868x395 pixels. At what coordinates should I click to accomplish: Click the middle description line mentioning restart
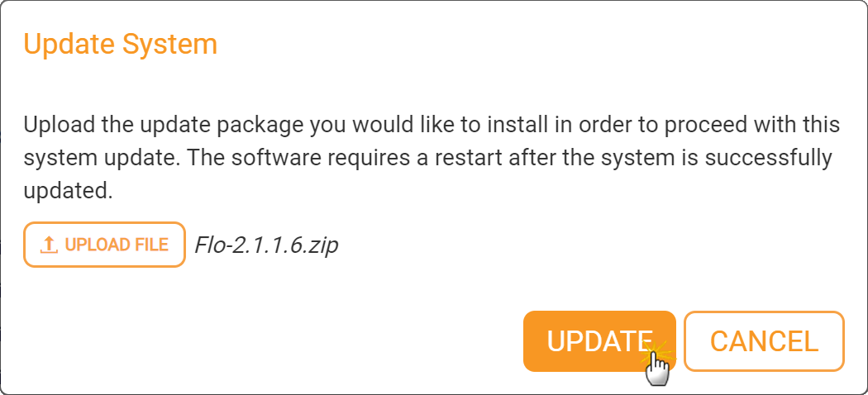pyautogui.click(x=427, y=158)
